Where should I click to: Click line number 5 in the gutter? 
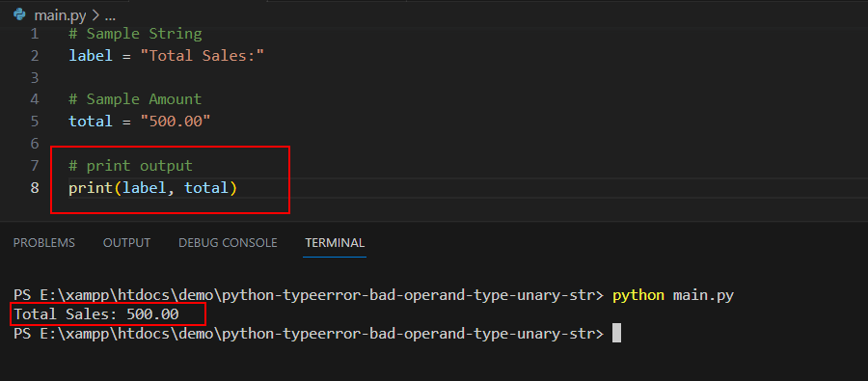tap(35, 122)
